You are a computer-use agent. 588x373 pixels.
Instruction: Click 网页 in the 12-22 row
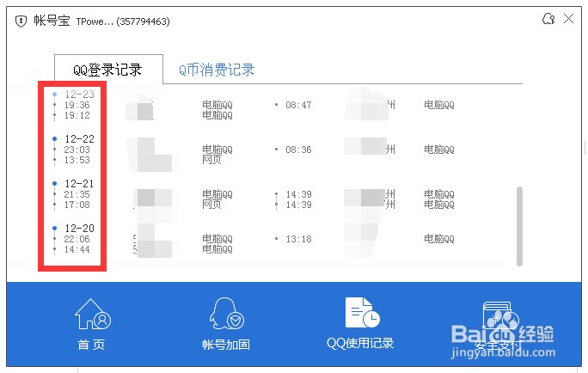pos(211,160)
